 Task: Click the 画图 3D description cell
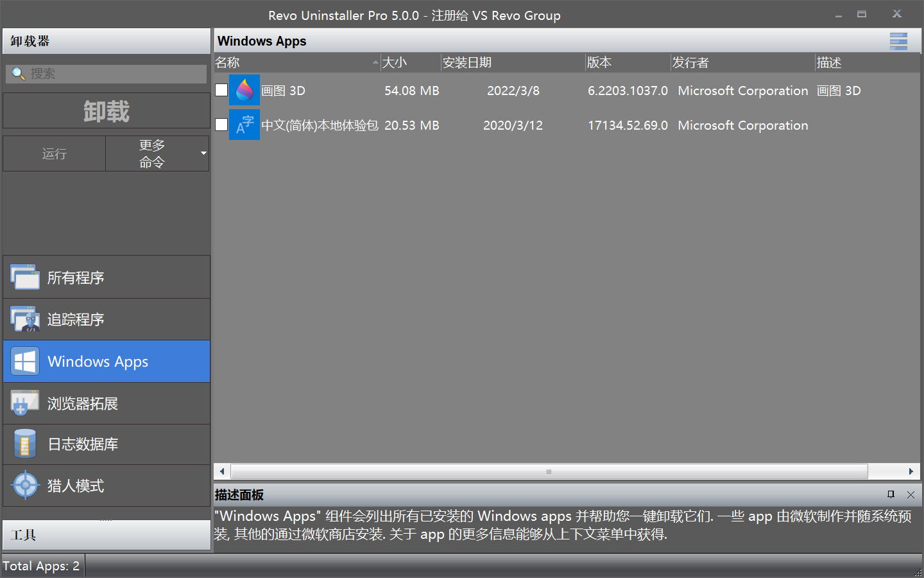[x=839, y=91]
